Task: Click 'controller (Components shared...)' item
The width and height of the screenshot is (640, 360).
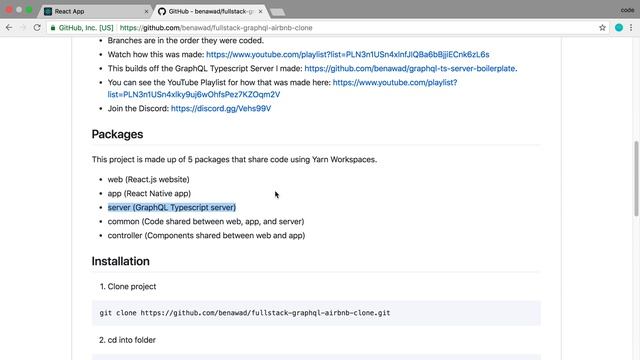Action: click(206, 236)
